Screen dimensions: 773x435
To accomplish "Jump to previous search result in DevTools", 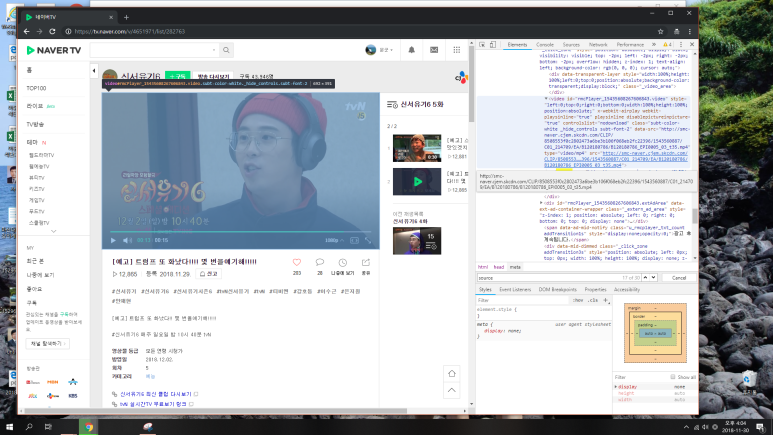I will click(645, 278).
